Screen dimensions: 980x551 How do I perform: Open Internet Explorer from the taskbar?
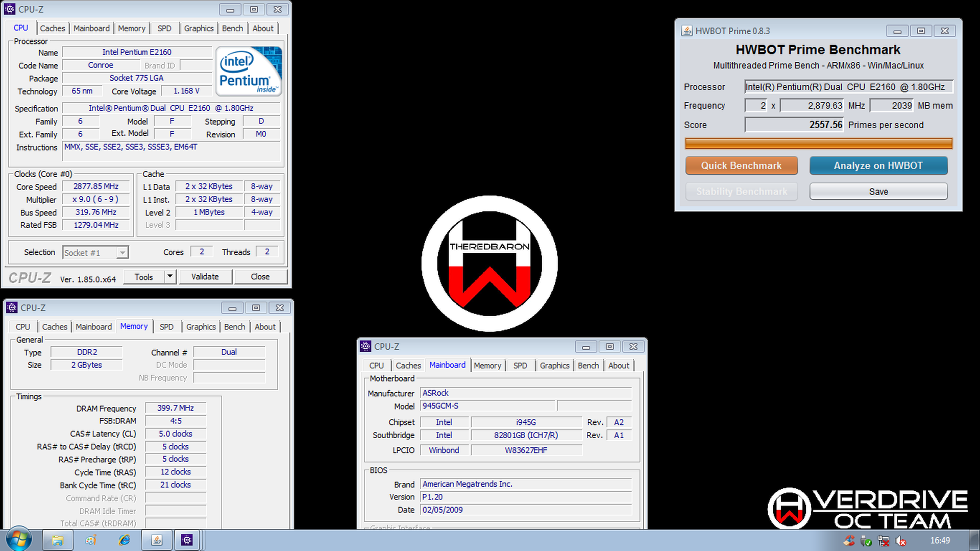point(124,540)
